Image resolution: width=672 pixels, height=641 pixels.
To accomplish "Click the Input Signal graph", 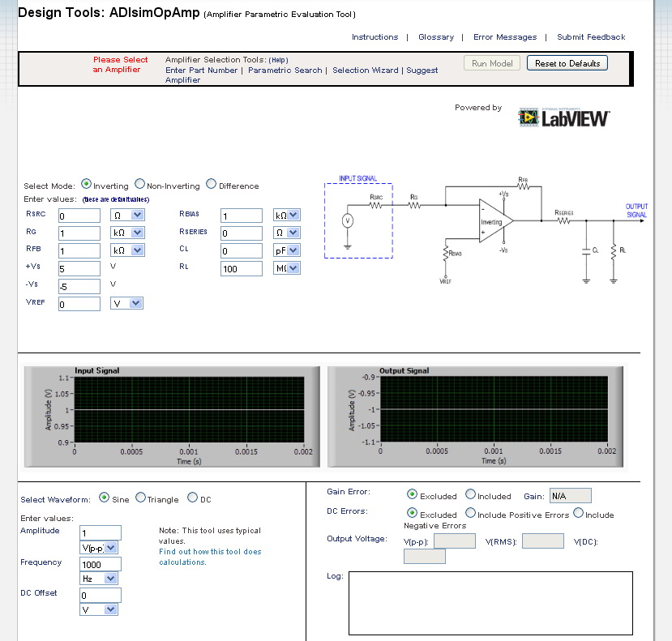I will pyautogui.click(x=173, y=417).
